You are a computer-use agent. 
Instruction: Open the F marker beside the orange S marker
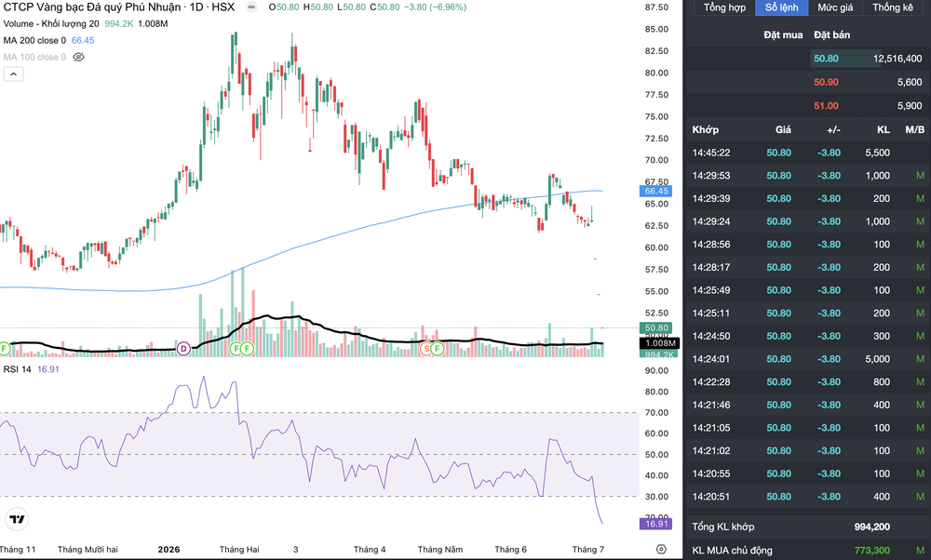point(438,349)
